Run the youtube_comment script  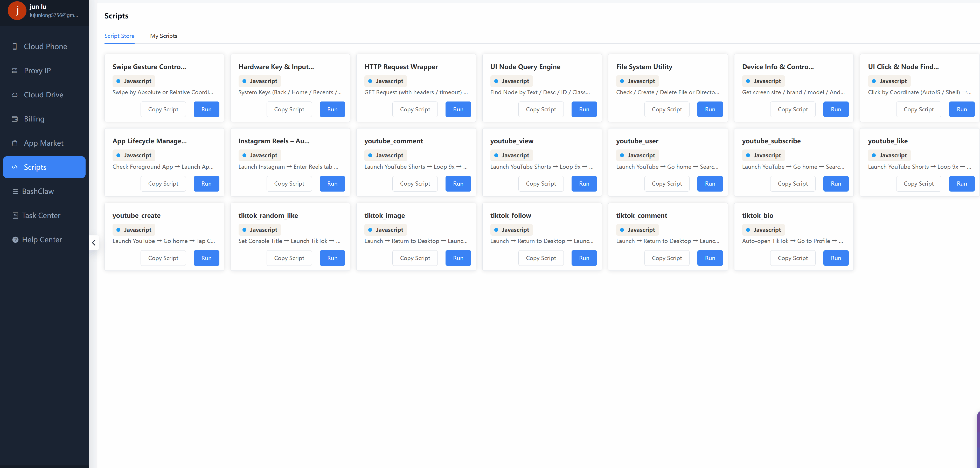458,184
